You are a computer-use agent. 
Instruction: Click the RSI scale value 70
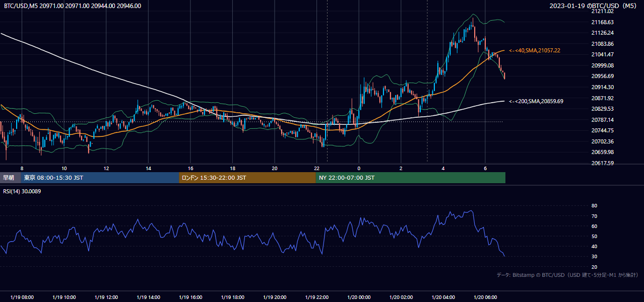(594, 216)
